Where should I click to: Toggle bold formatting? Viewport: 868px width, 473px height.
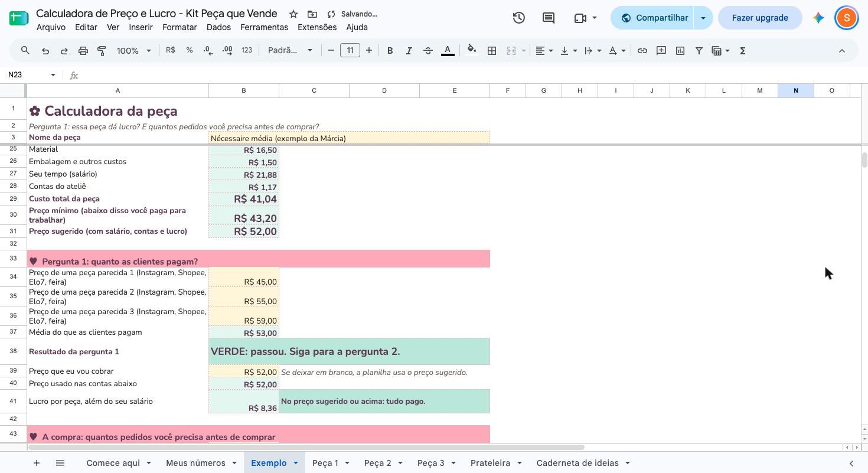pos(390,51)
